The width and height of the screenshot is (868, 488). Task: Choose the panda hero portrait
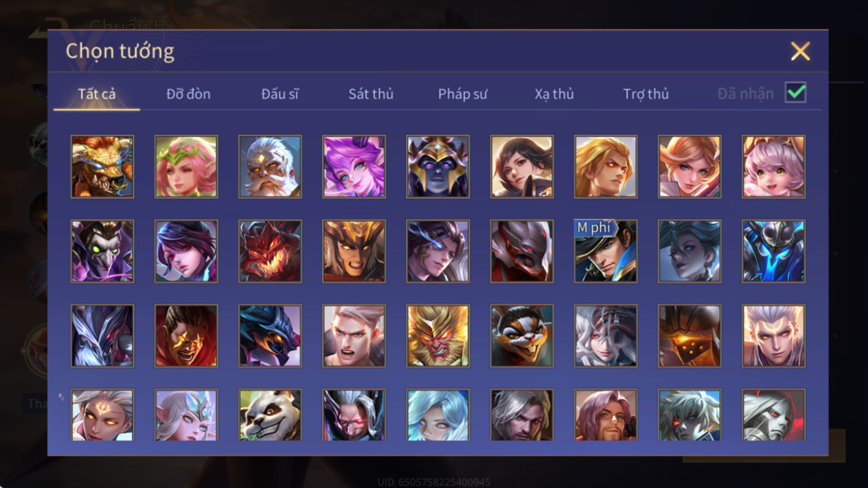pos(270,415)
